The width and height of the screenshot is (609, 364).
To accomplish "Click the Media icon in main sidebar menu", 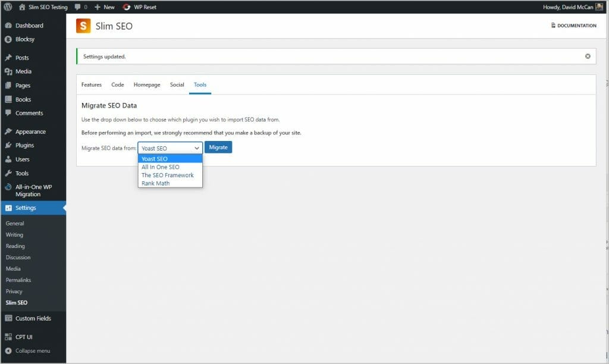I will [x=8, y=71].
